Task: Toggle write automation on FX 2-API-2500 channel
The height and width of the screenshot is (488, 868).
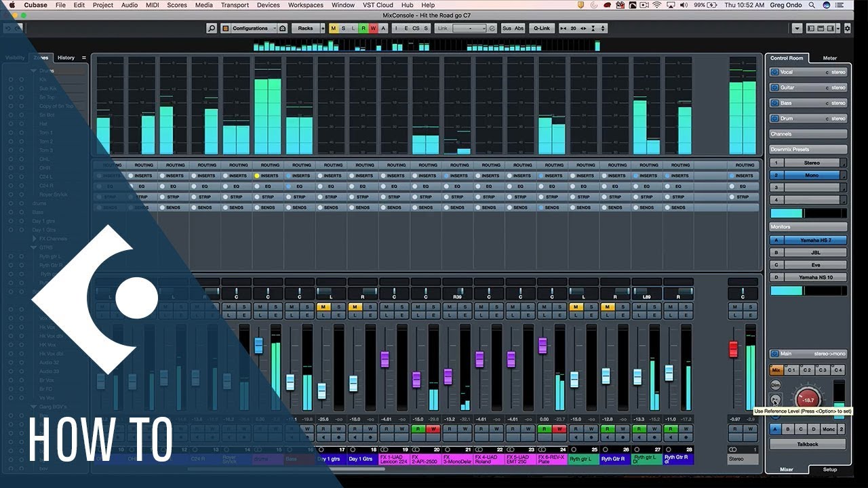Action: pyautogui.click(x=433, y=429)
